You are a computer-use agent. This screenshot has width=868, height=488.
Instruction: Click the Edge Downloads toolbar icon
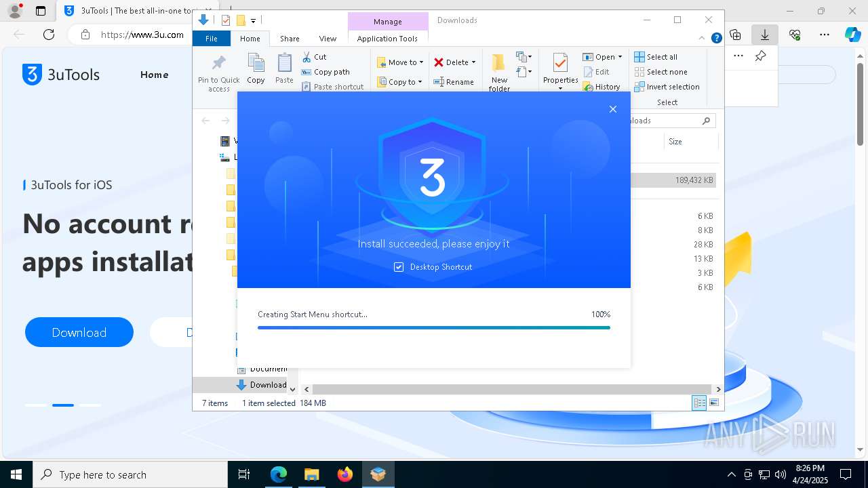coord(765,35)
